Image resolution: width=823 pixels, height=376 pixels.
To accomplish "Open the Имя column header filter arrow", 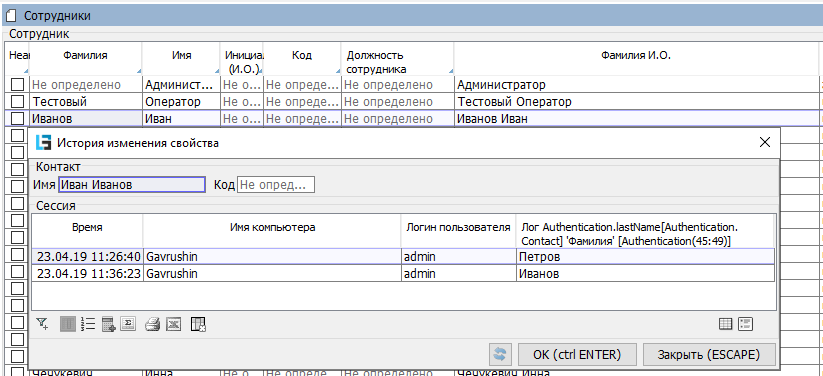I will tap(216, 71).
